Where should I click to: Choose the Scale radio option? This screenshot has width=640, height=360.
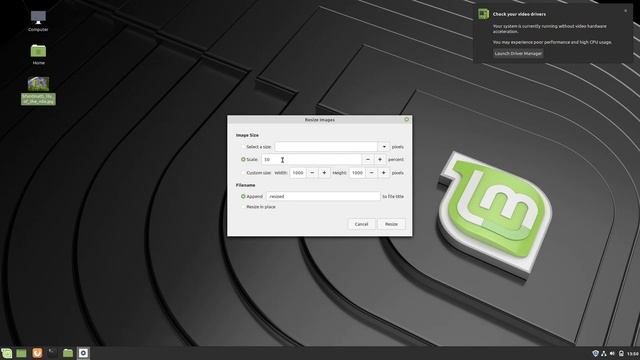pos(243,160)
